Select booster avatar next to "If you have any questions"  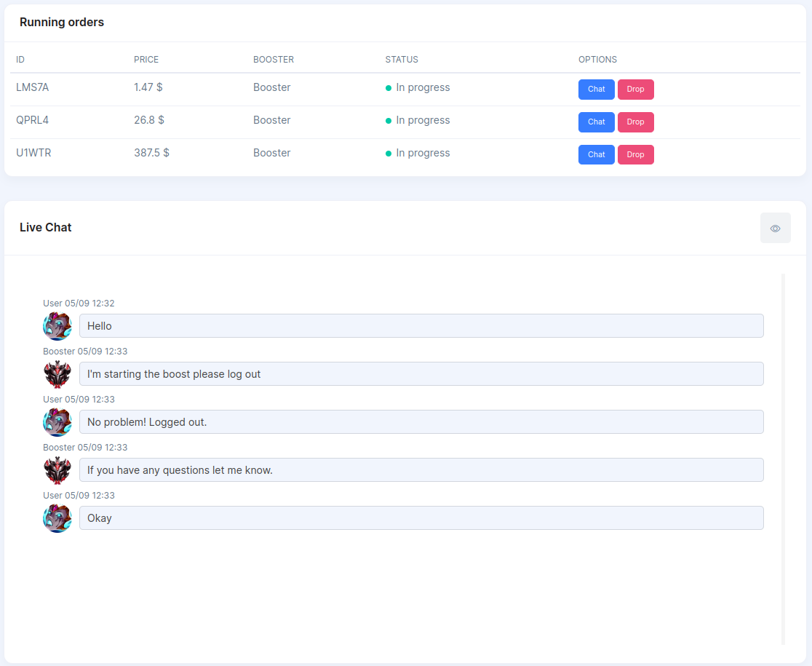tap(57, 470)
